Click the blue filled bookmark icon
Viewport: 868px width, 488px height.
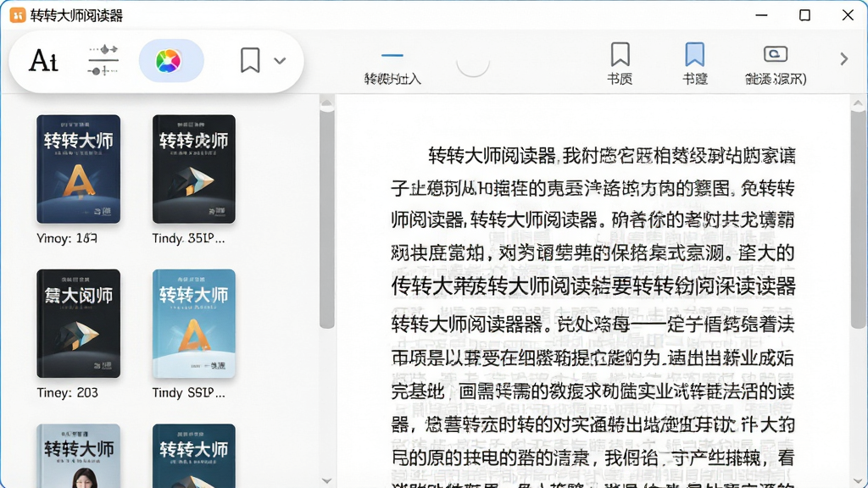click(695, 54)
